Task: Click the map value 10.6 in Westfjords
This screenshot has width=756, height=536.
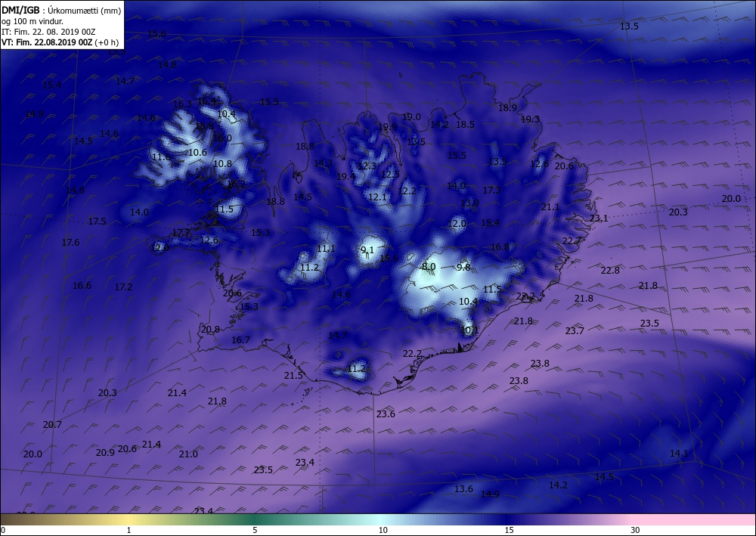Action: (x=197, y=152)
